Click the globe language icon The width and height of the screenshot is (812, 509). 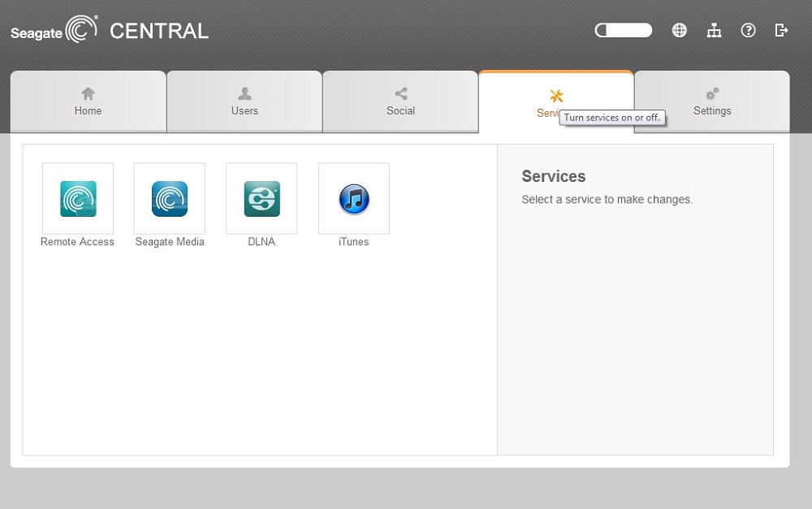[x=680, y=31]
